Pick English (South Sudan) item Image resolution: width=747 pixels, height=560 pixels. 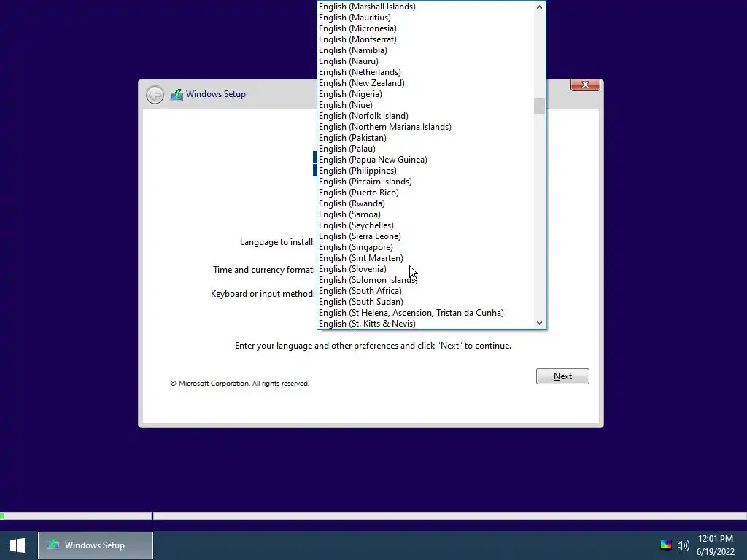click(425, 303)
